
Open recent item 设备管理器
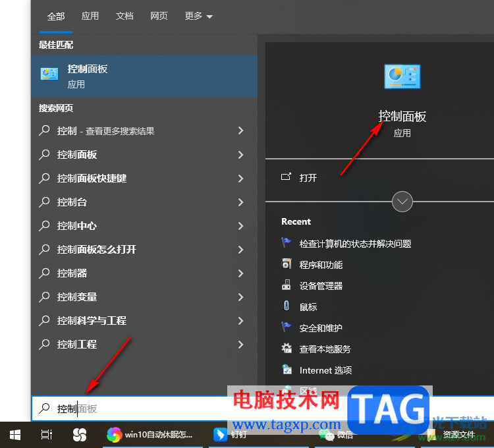[321, 286]
